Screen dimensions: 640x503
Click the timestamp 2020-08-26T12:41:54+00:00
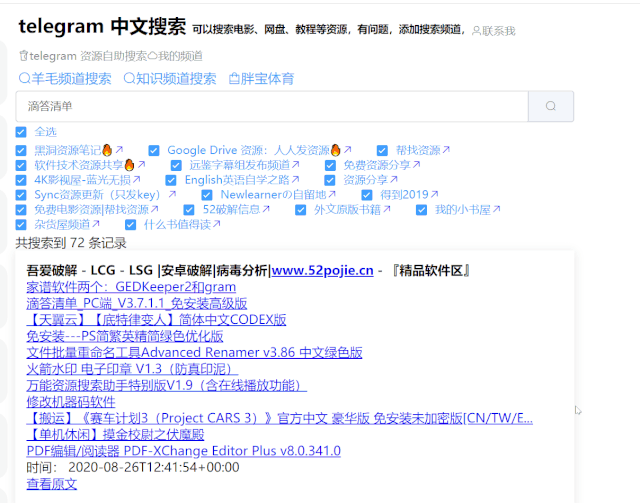click(x=154, y=467)
